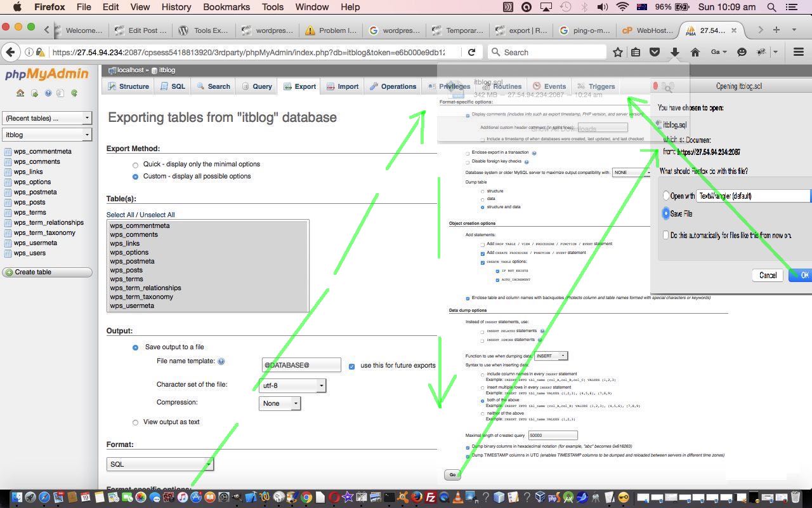Click the Wi-Fi icon in the menu bar
The image size is (812, 508).
point(622,7)
